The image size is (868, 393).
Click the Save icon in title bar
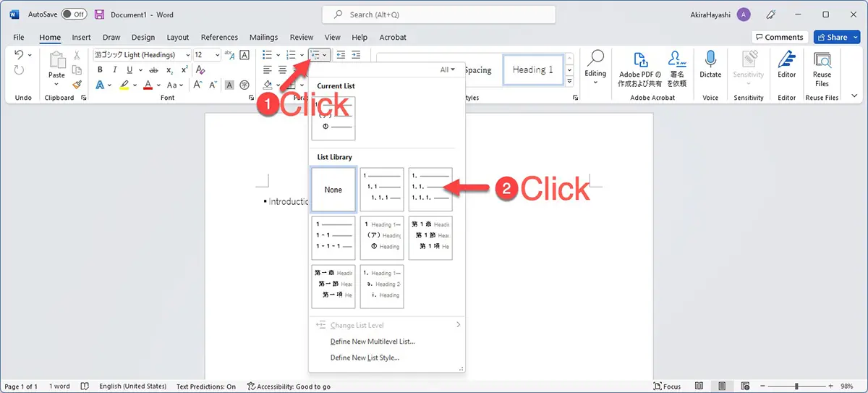coord(99,14)
